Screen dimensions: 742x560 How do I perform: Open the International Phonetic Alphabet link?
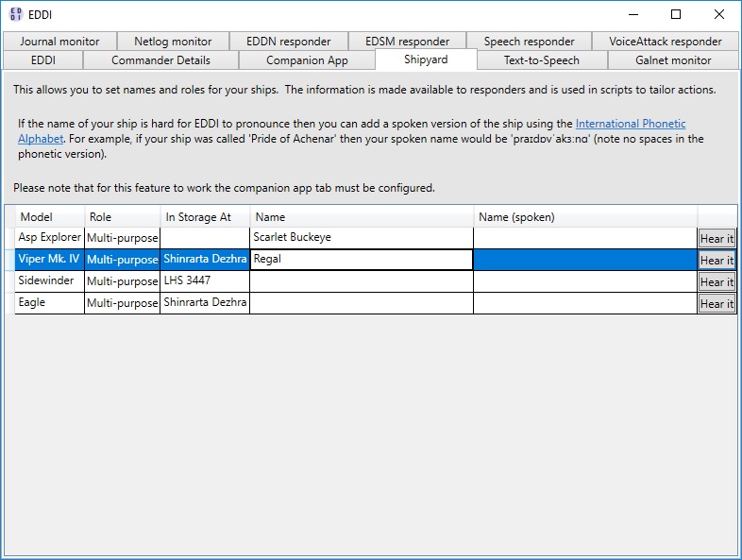coord(631,124)
